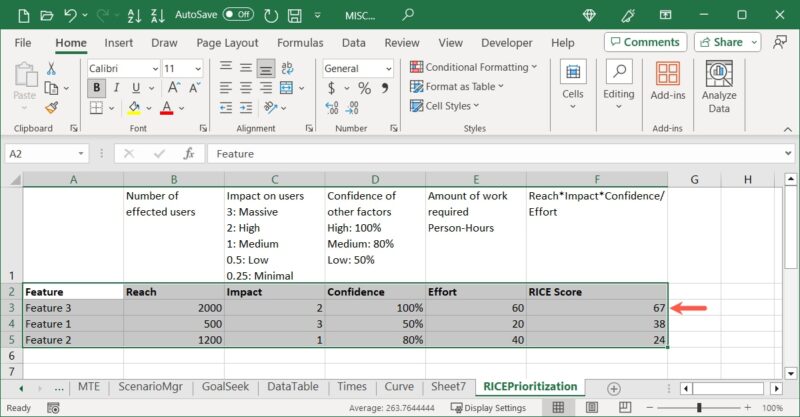
Task: Select the column F header
Action: click(597, 179)
